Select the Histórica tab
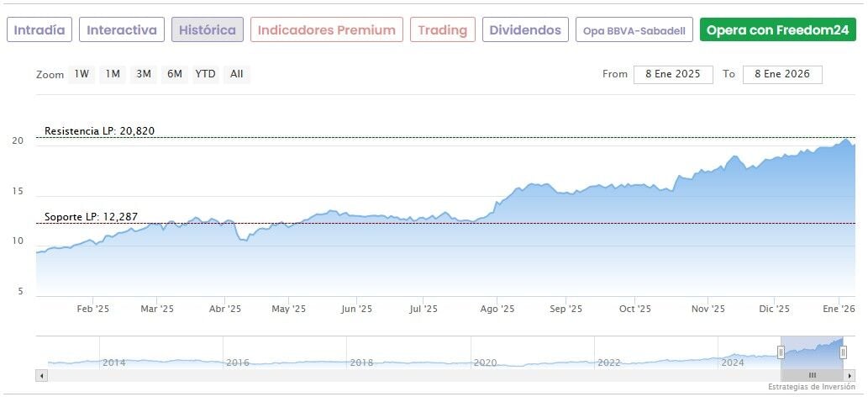Viewport: 868px width, 397px height. (x=208, y=30)
